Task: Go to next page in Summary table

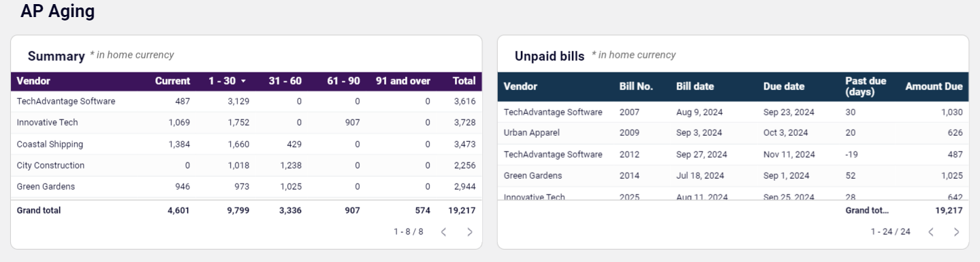Action: (469, 232)
